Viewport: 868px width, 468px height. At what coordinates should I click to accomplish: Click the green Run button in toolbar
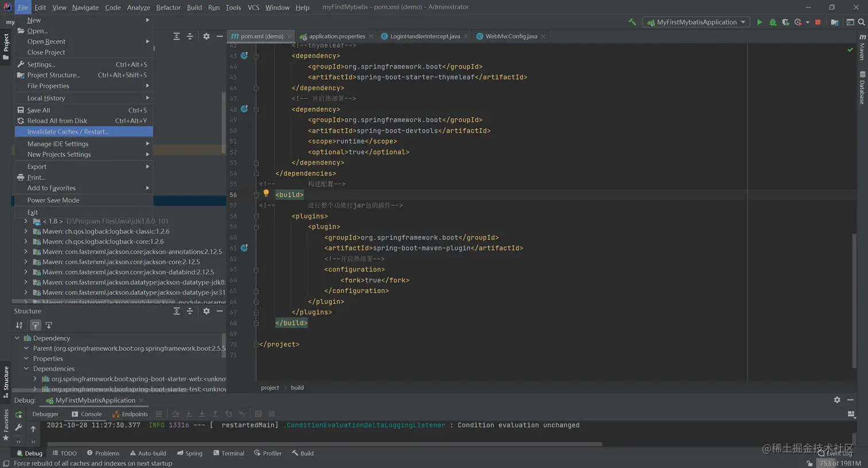point(759,22)
